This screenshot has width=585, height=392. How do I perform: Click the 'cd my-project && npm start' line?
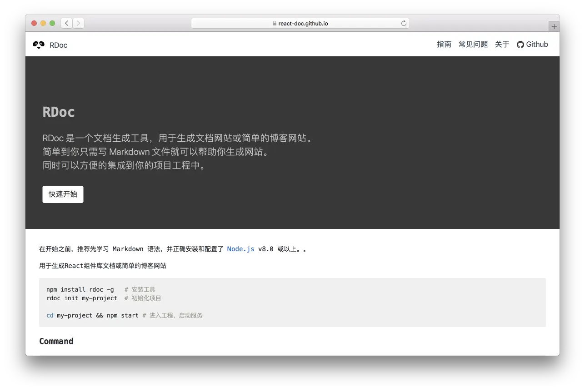click(92, 315)
